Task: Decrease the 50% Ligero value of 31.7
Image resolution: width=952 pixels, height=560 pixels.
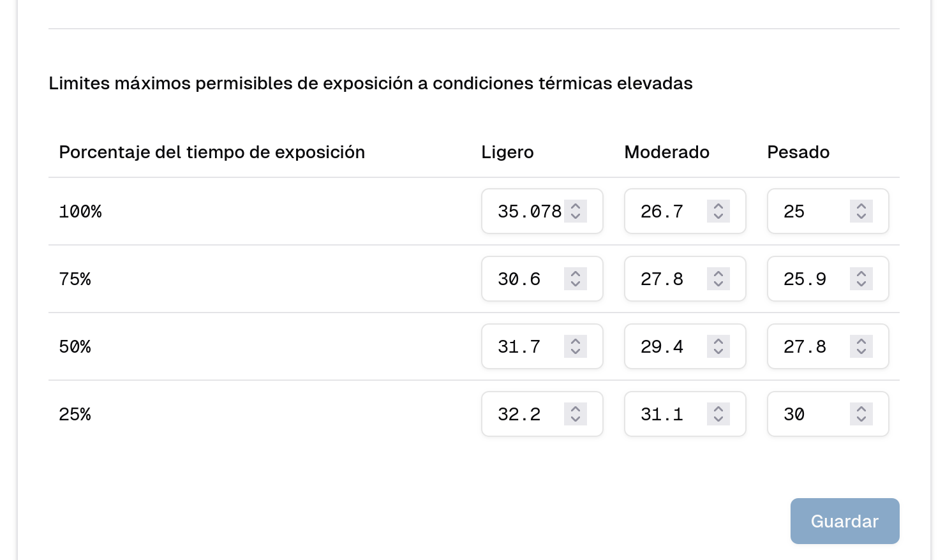Action: (x=576, y=352)
